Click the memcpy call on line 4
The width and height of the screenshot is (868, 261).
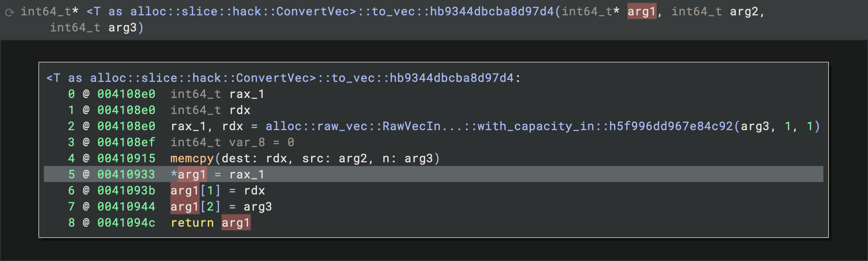click(x=192, y=159)
